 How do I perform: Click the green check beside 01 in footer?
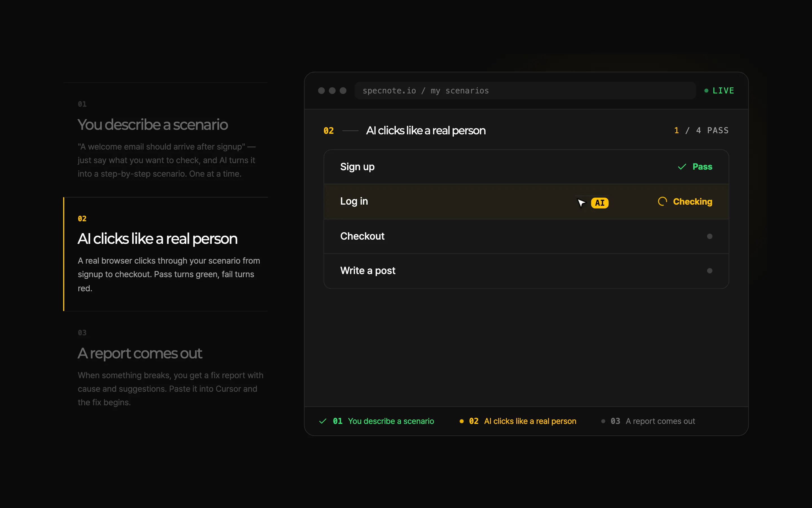[323, 421]
